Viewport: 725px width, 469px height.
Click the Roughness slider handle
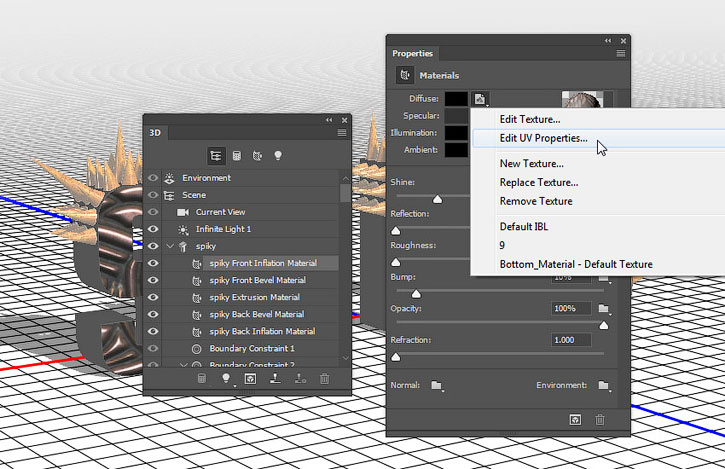[x=396, y=262]
